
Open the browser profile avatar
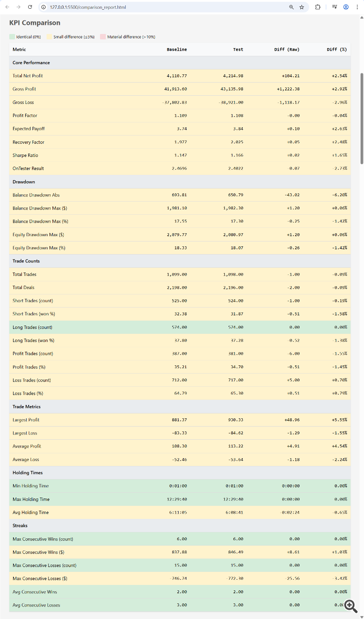tap(346, 7)
